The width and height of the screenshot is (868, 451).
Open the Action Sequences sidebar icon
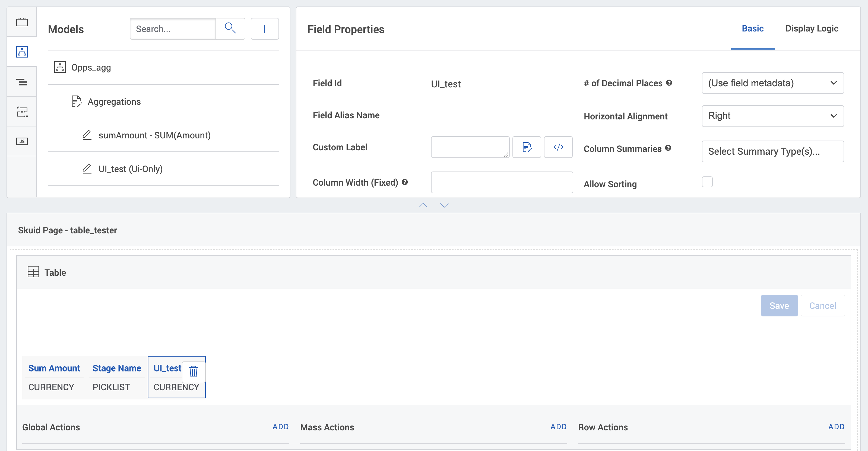(x=22, y=112)
